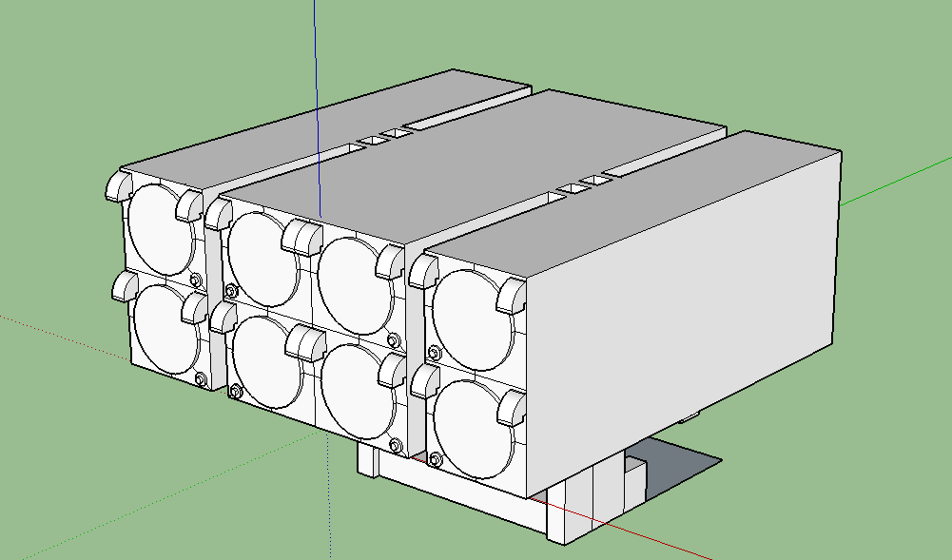Click the large right side face of the model
Viewport: 952px width, 560px height.
pos(685,314)
